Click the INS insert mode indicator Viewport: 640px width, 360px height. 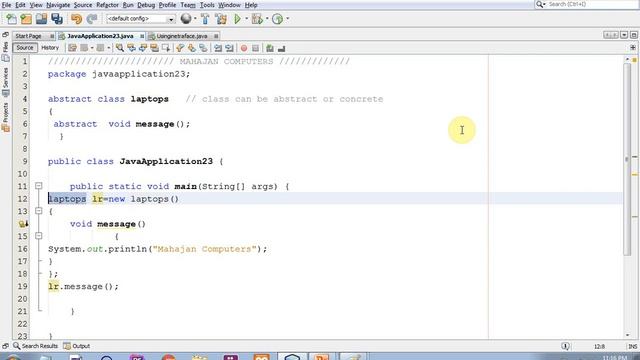633,346
